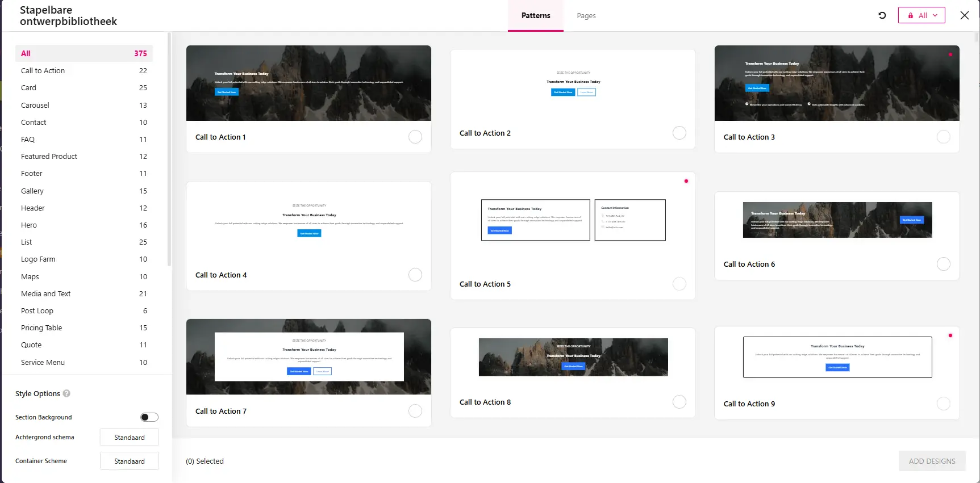Open Call to Action 8 preview thumbnail
This screenshot has height=483, width=980.
[x=573, y=357]
